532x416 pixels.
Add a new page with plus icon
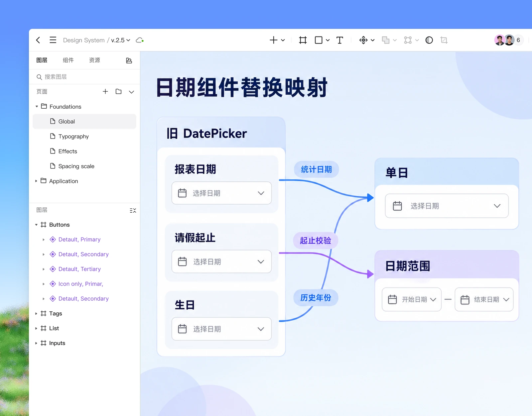pyautogui.click(x=105, y=91)
